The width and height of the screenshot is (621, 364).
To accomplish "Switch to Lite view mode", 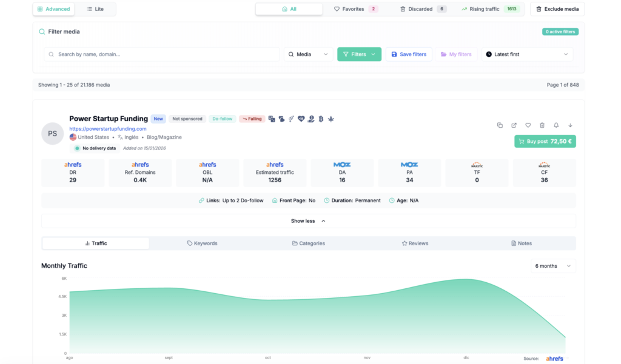I will pos(96,9).
